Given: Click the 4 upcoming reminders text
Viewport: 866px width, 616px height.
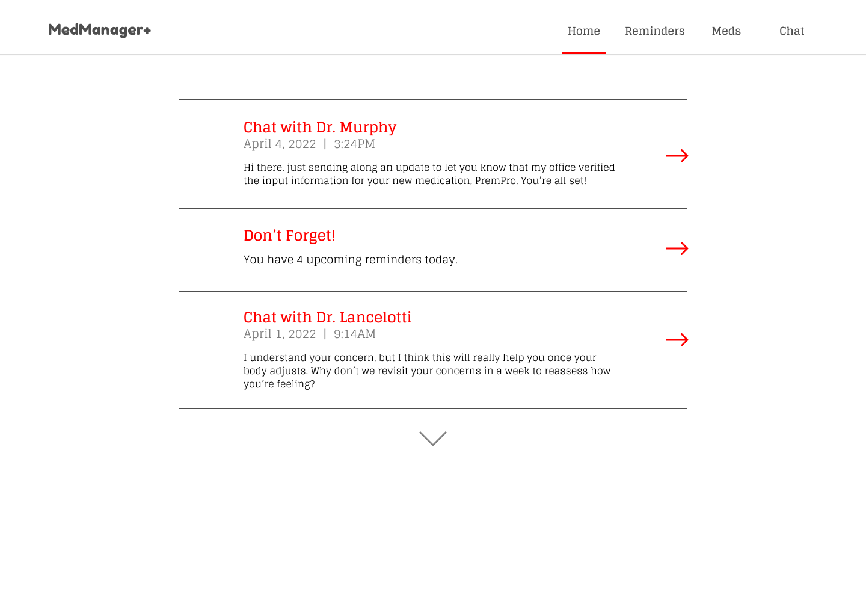Looking at the screenshot, I should click(x=351, y=260).
